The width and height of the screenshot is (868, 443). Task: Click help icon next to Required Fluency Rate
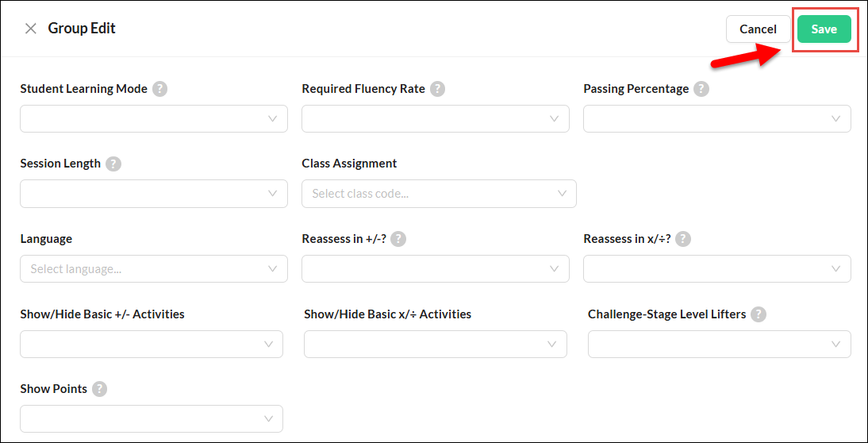[437, 89]
